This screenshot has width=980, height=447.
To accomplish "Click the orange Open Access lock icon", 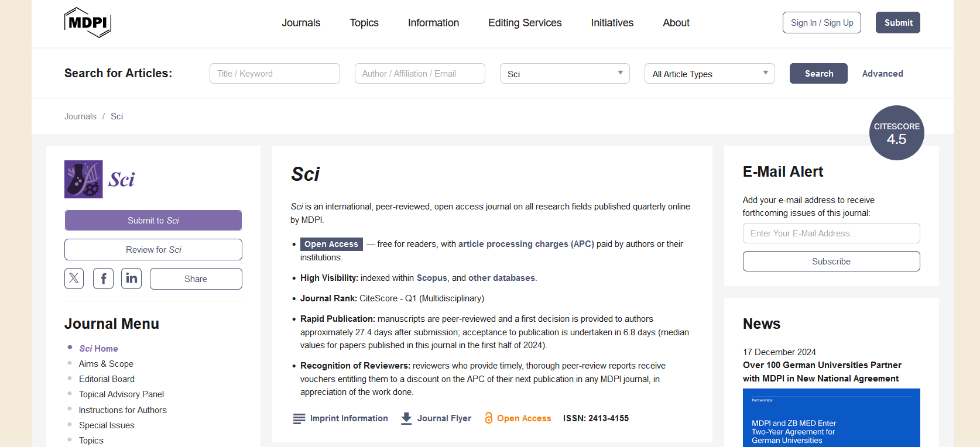I will click(489, 418).
